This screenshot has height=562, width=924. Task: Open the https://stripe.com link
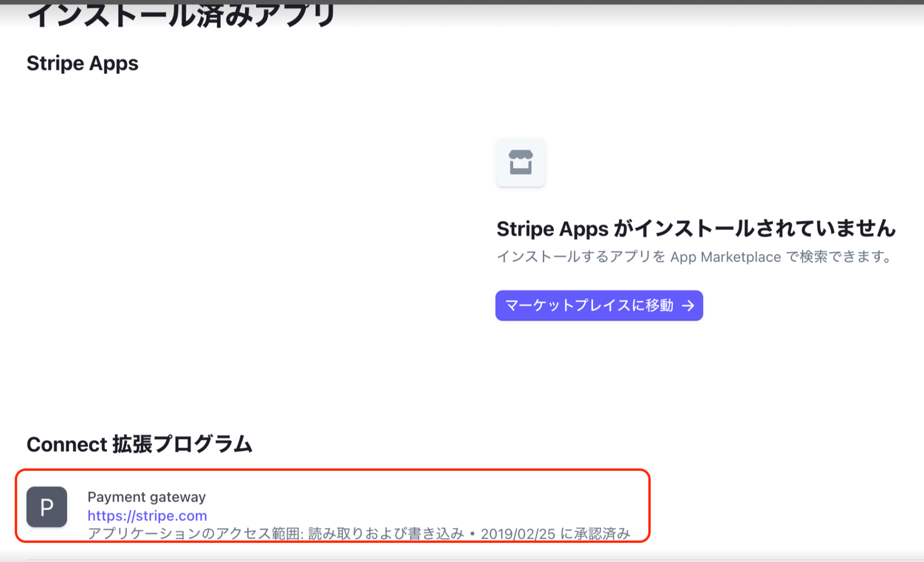pyautogui.click(x=147, y=516)
